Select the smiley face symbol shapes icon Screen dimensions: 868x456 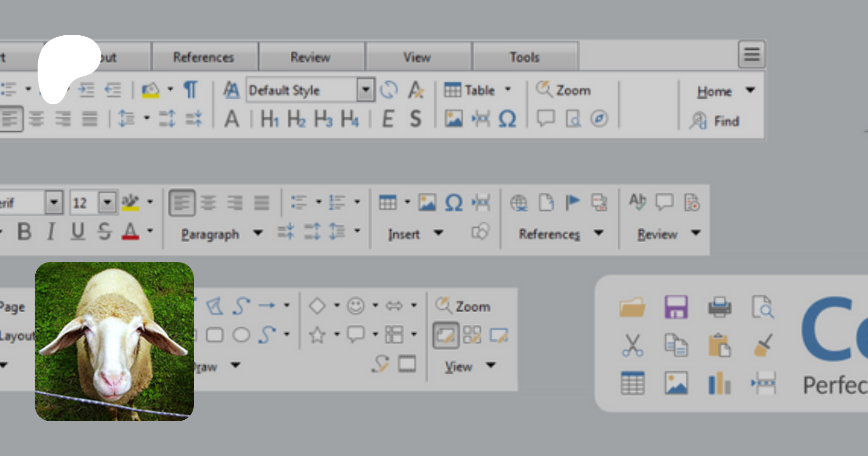tap(356, 306)
